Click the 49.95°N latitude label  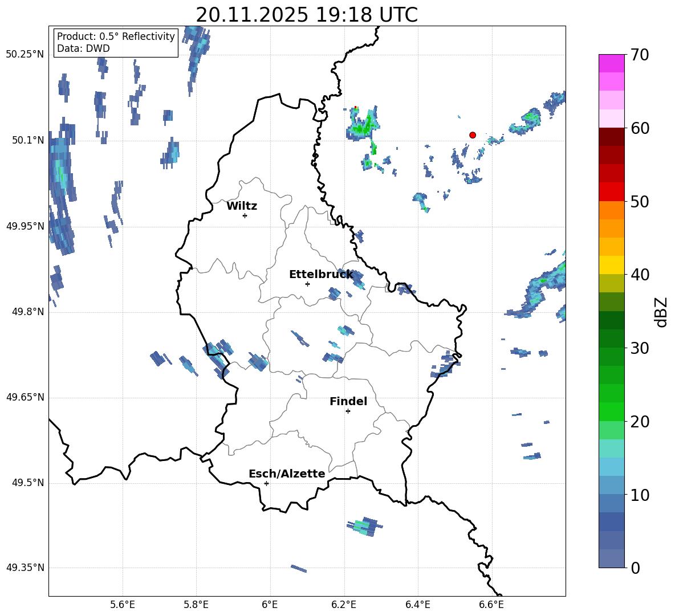pyautogui.click(x=25, y=226)
